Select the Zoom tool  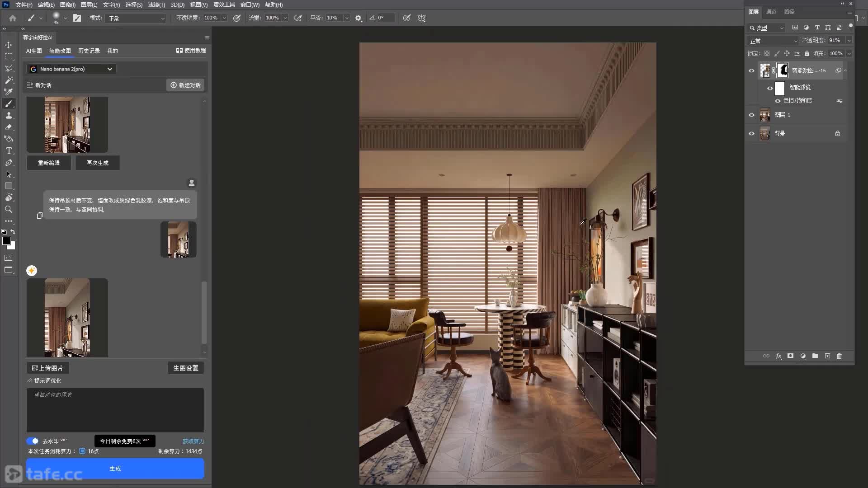point(9,209)
